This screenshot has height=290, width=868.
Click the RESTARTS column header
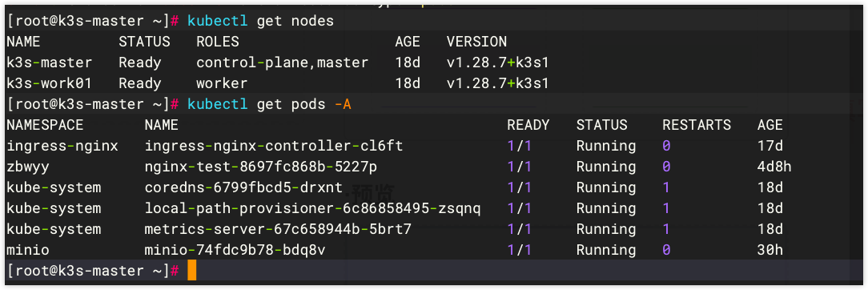point(697,125)
